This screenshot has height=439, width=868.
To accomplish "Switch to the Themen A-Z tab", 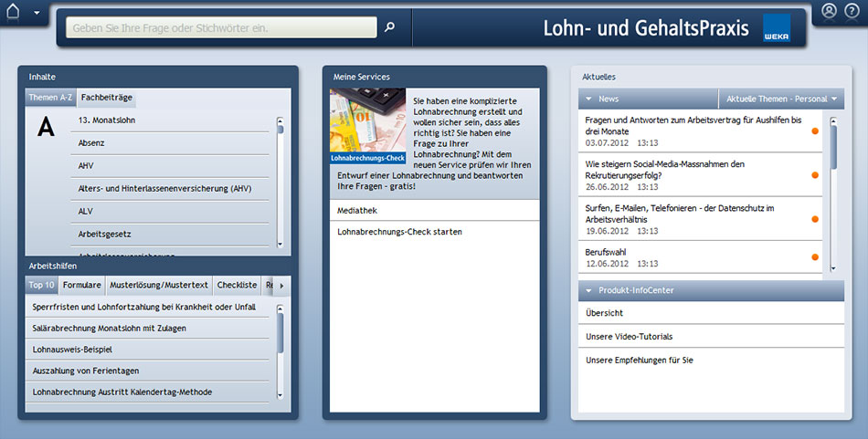I will [x=50, y=98].
